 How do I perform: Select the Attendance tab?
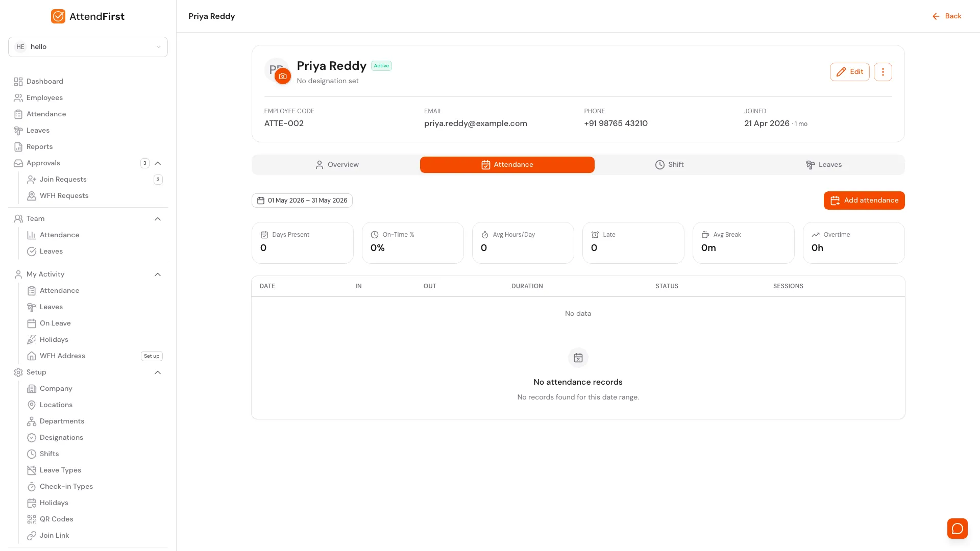click(507, 165)
